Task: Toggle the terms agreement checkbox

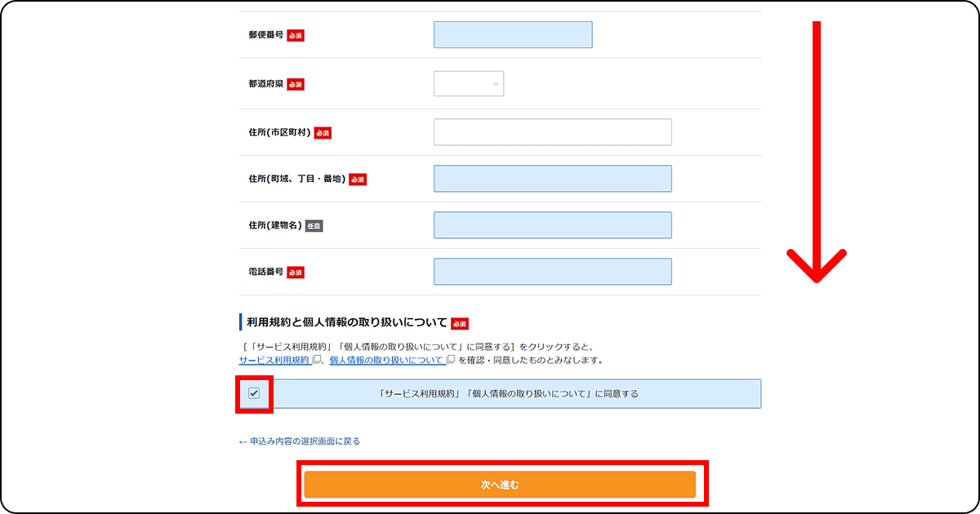Action: [254, 393]
